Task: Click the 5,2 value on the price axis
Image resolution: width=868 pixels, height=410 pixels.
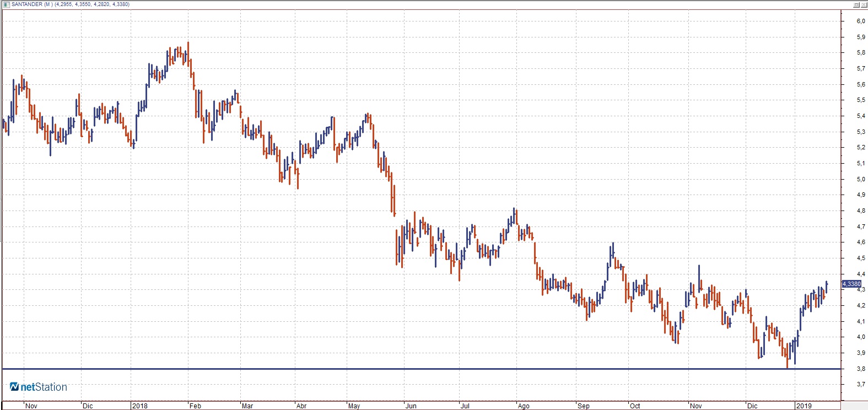Action: click(x=861, y=148)
